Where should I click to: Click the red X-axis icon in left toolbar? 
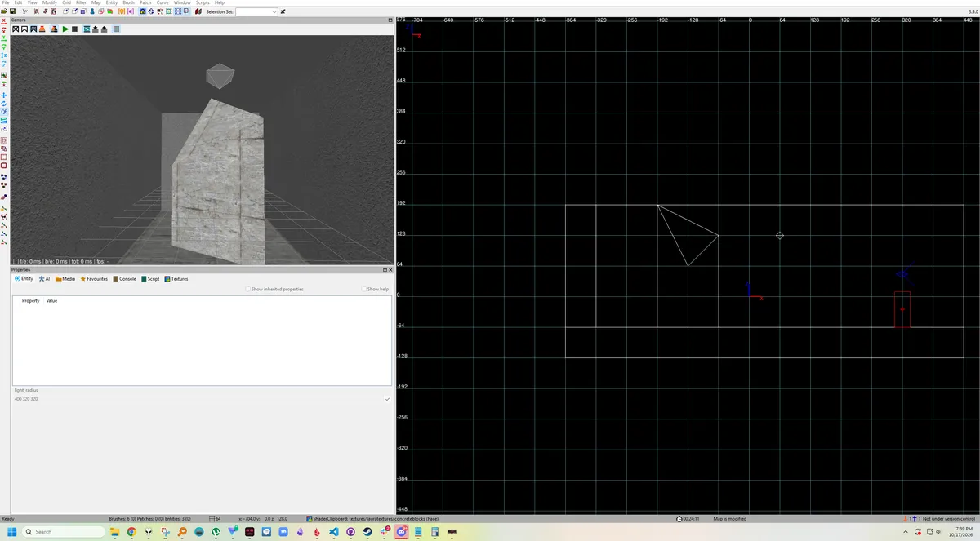tap(4, 20)
